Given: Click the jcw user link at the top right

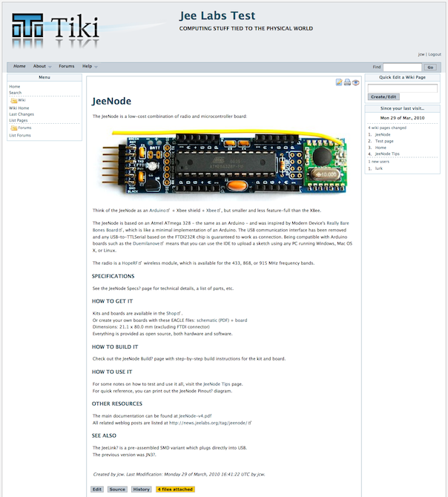Looking at the screenshot, I should (x=421, y=54).
